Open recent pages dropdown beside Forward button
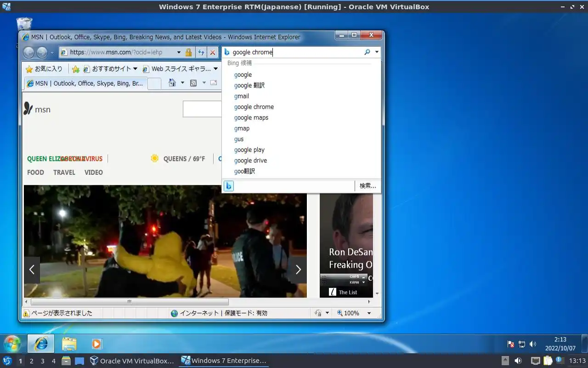Screen dimensions: 588x368 point(52,52)
